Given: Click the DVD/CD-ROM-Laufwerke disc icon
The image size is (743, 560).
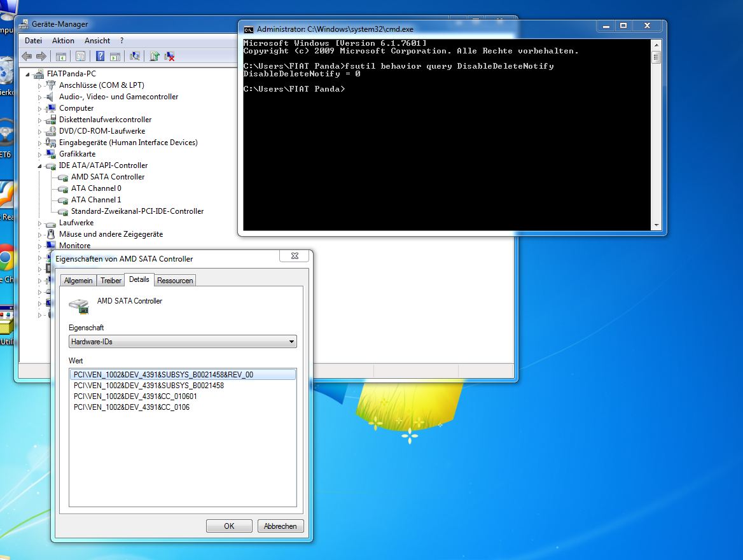Looking at the screenshot, I should tap(51, 131).
